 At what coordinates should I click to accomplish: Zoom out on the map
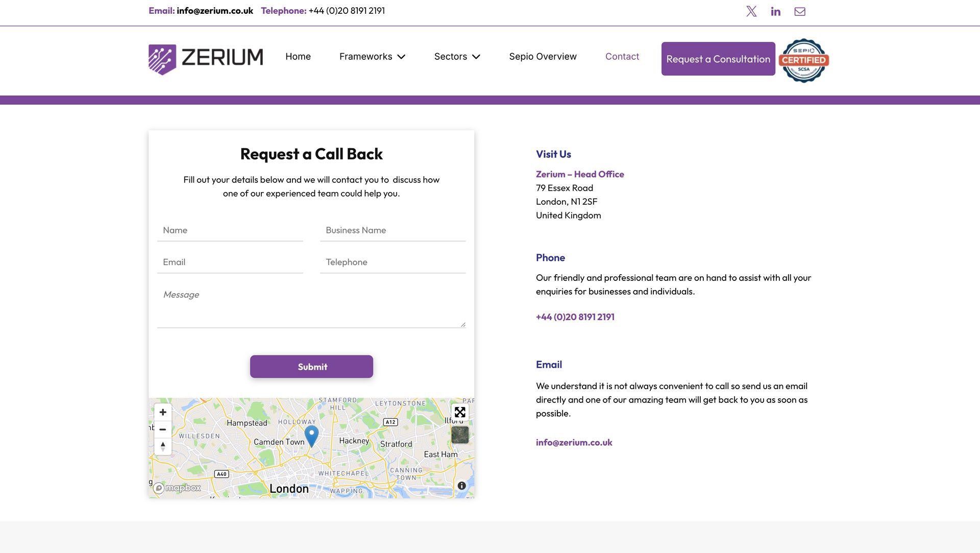click(163, 429)
